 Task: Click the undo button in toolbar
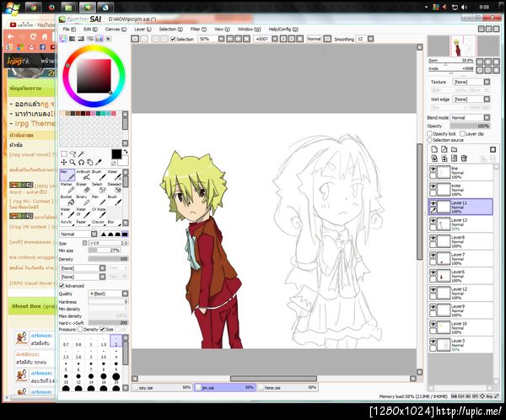135,39
